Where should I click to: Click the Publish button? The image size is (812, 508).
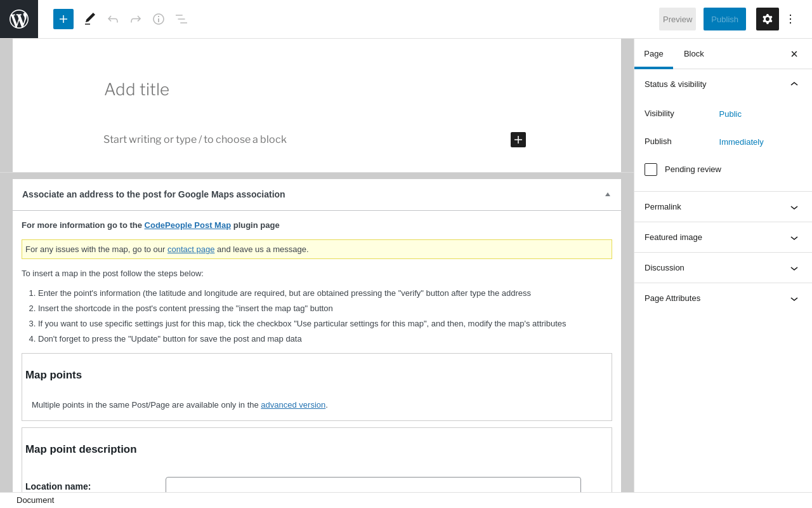tap(724, 19)
